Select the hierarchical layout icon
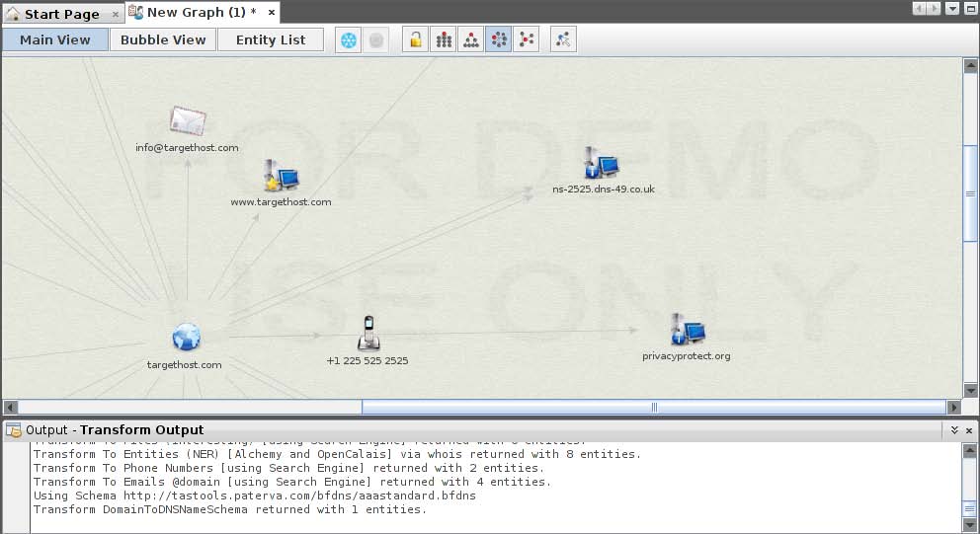This screenshot has width=980, height=534. pos(471,40)
